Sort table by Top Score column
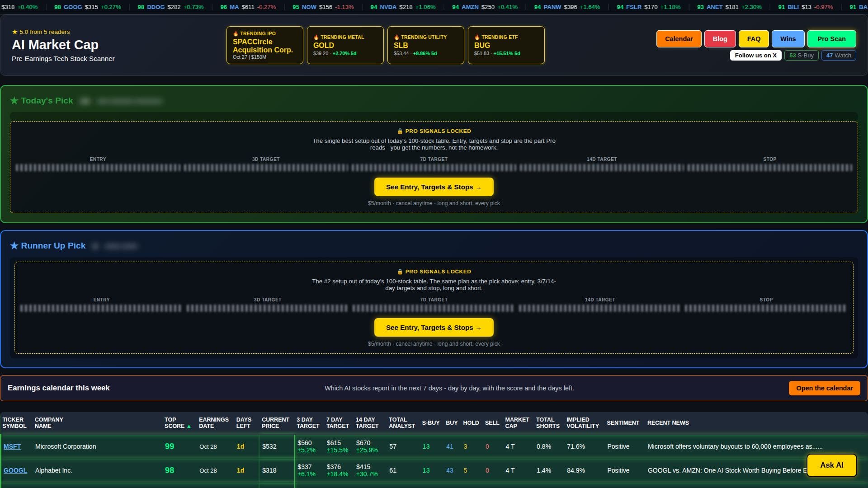868x488 pixels. point(177,423)
